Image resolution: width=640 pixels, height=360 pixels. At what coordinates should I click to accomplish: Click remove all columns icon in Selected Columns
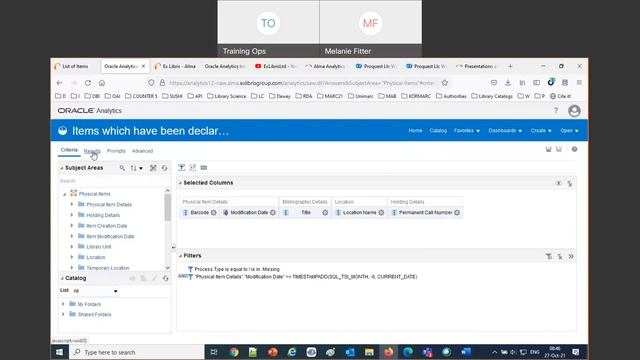pyautogui.click(x=570, y=183)
